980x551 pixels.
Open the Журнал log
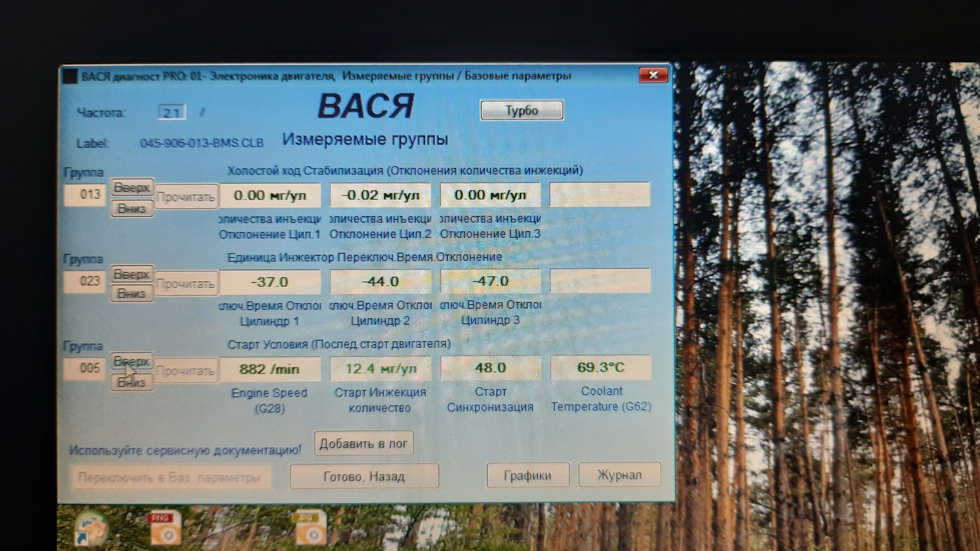[619, 475]
